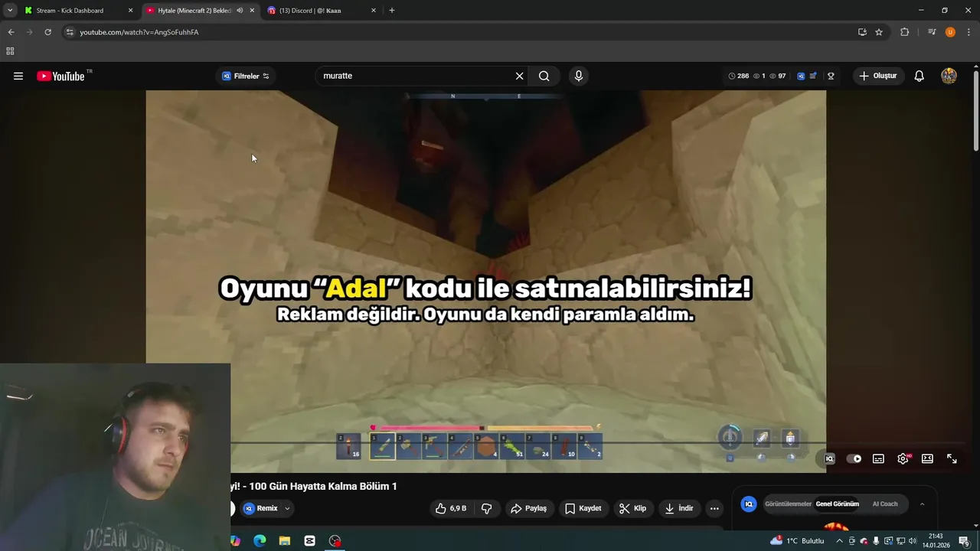Screen dimensions: 980x551
Task: Click the trophy icon in header
Action: click(831, 76)
